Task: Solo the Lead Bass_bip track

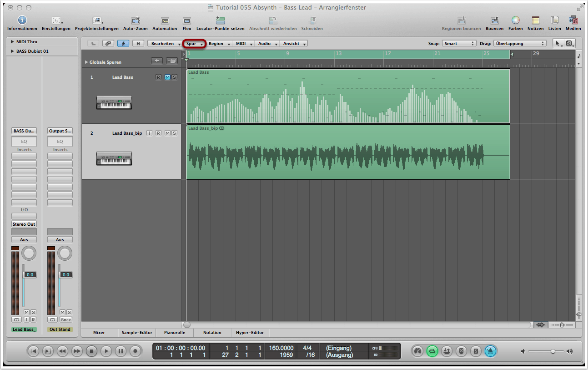Action: (x=175, y=133)
